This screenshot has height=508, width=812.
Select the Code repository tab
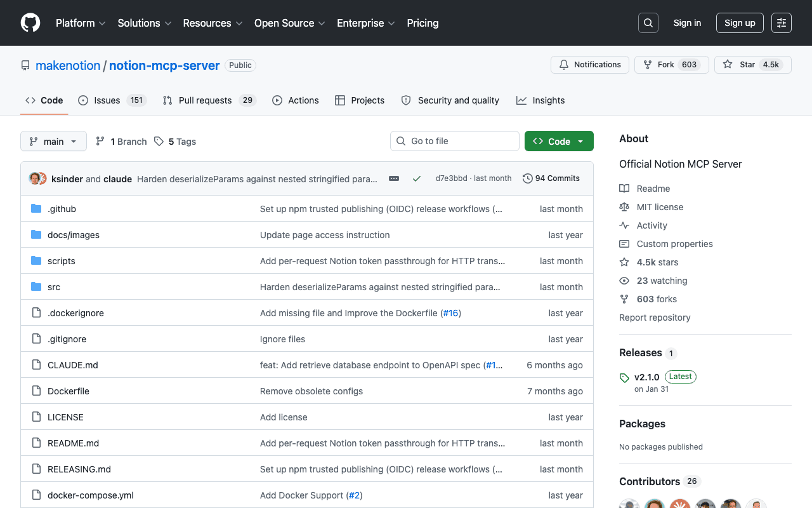pos(44,100)
